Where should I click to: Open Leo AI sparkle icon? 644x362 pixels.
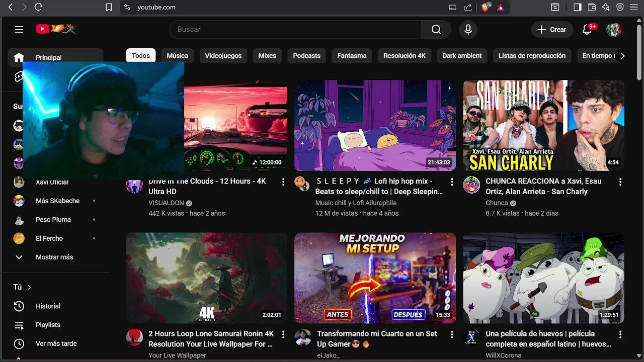tap(606, 7)
